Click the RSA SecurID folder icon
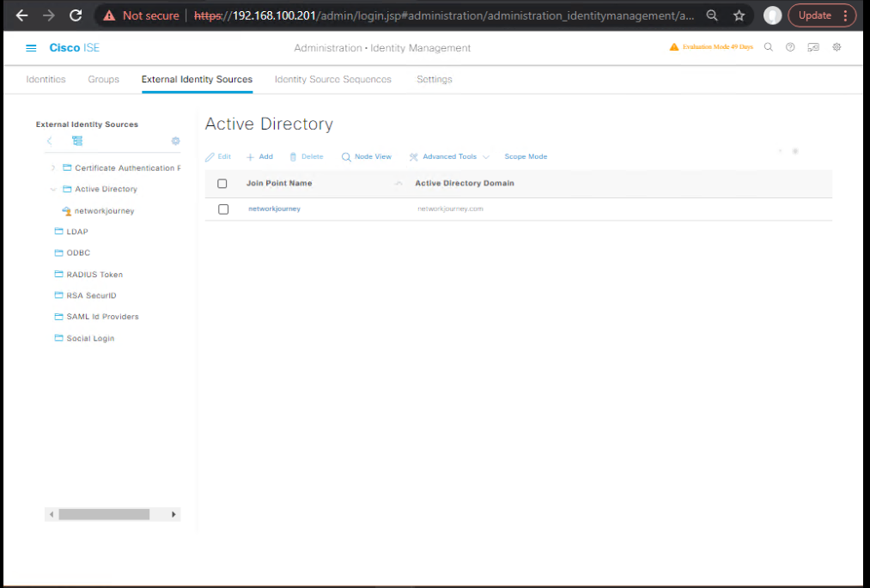This screenshot has width=870, height=588. (58, 295)
